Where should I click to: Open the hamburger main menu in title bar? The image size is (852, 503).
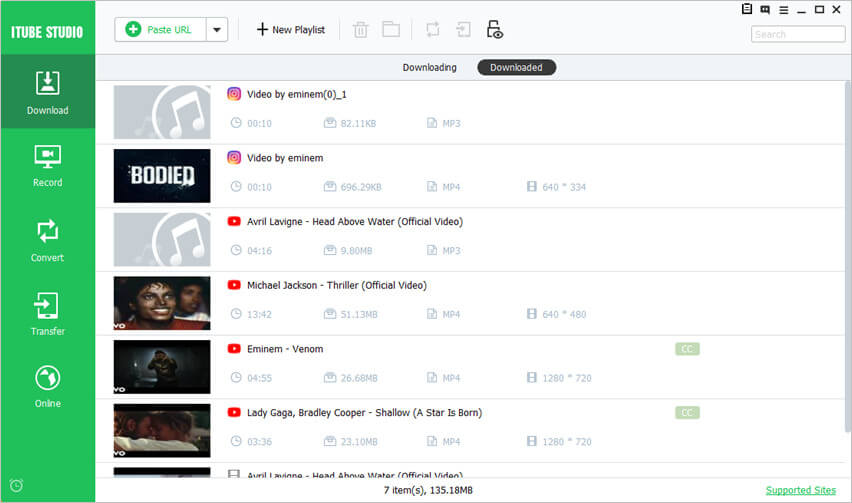click(783, 10)
